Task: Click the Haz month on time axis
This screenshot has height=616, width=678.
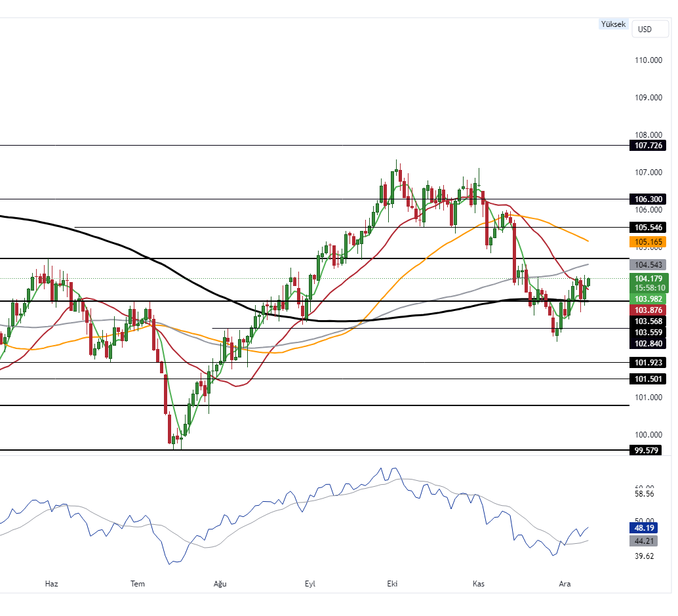Action: (x=51, y=583)
